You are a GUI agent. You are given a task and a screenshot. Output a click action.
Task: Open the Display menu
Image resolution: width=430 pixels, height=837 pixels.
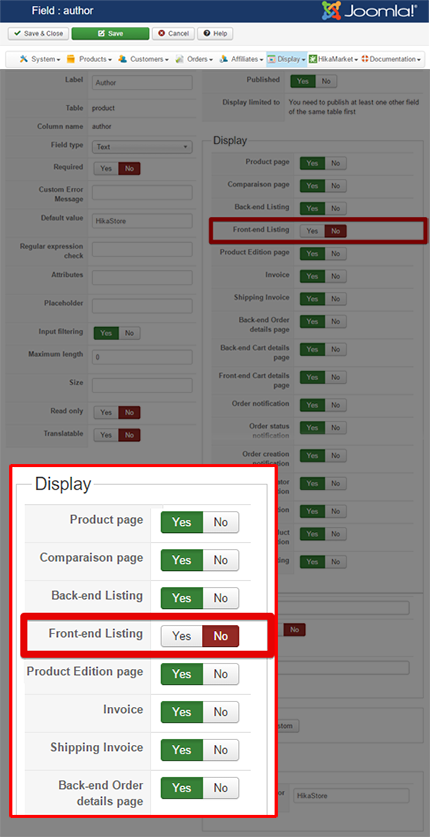(x=286, y=59)
